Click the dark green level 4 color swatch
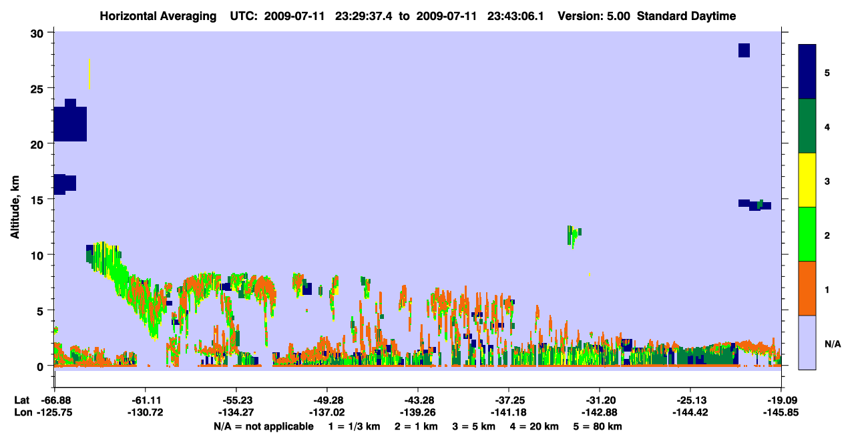868x445 pixels. coord(807,126)
